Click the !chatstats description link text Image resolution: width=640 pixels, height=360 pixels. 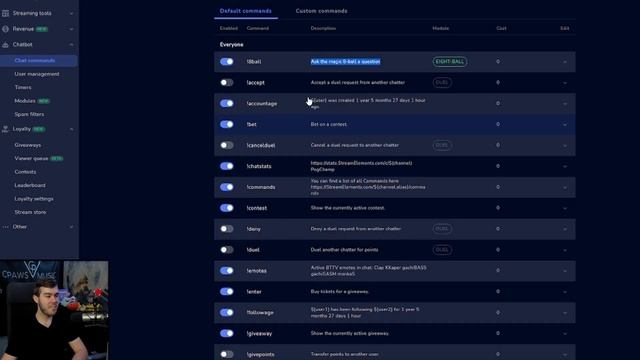tap(361, 166)
